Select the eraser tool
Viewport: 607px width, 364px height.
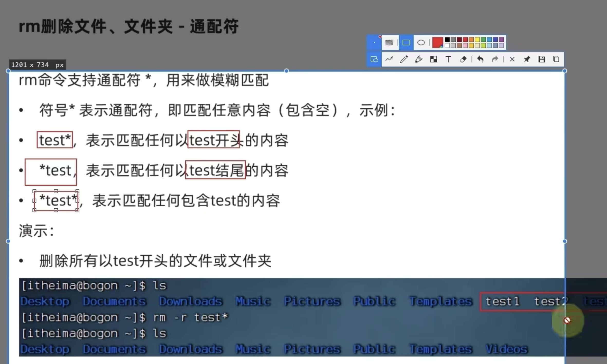[463, 59]
